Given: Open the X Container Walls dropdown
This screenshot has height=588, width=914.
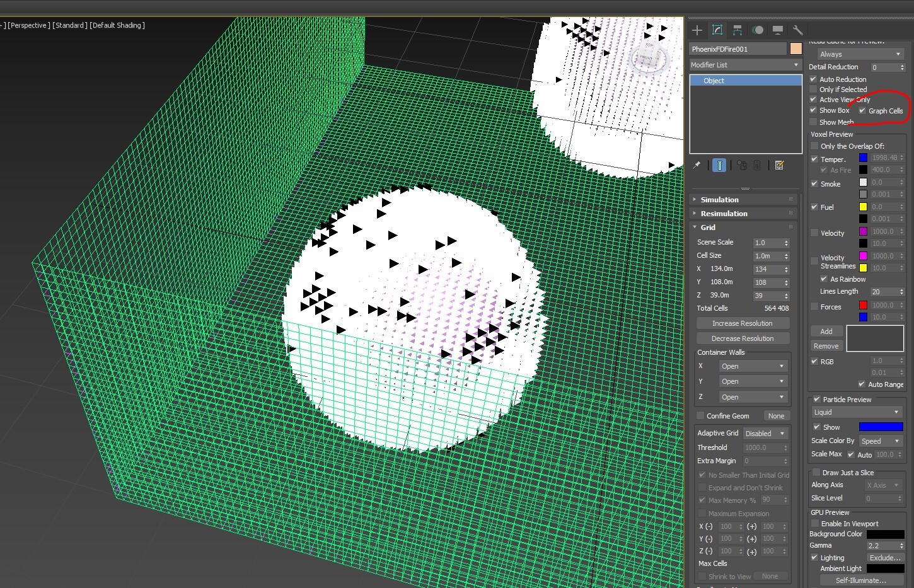Looking at the screenshot, I should tap(753, 366).
